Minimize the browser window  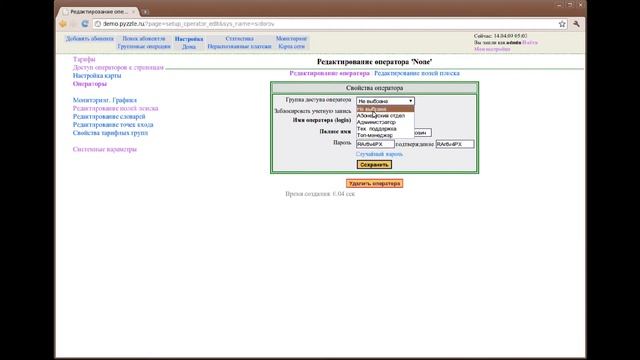pyautogui.click(x=559, y=5)
